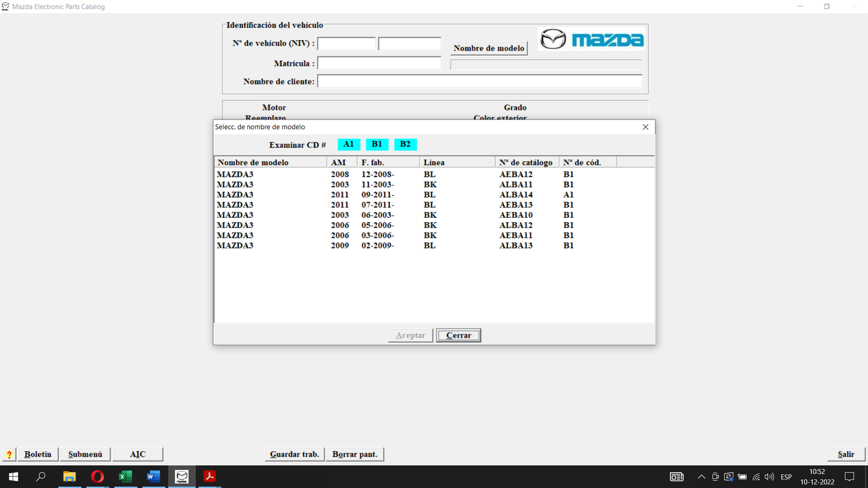
Task: Click Guardar trab. button
Action: [294, 454]
